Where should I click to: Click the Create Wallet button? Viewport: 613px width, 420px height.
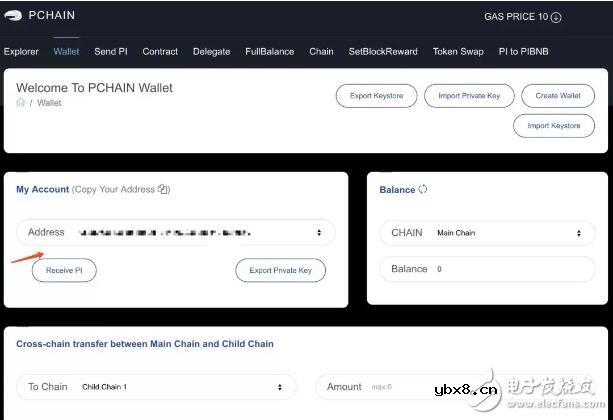pyautogui.click(x=558, y=96)
